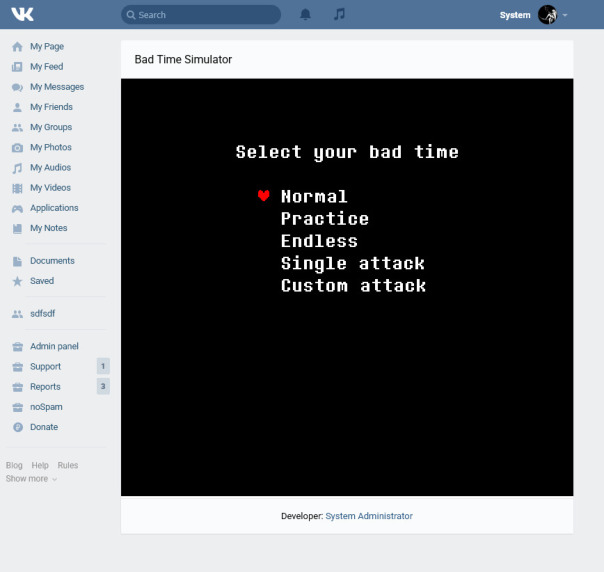Open My Videos
The image size is (604, 572).
pos(50,188)
